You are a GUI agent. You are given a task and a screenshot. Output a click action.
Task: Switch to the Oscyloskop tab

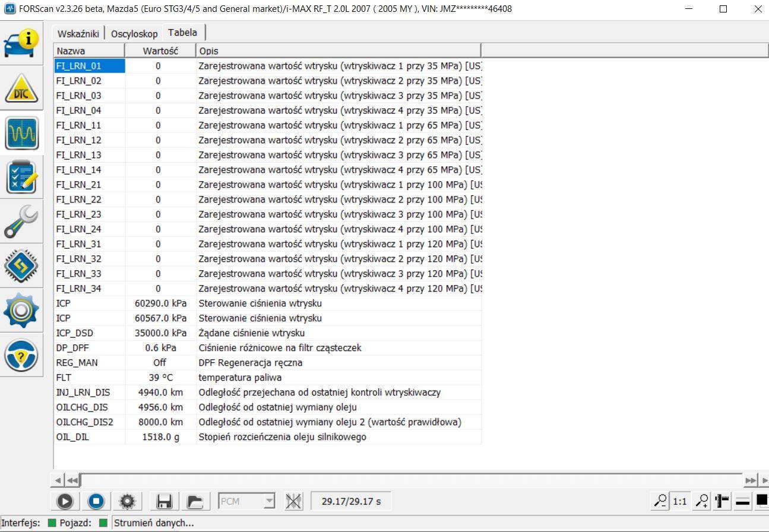pyautogui.click(x=134, y=34)
